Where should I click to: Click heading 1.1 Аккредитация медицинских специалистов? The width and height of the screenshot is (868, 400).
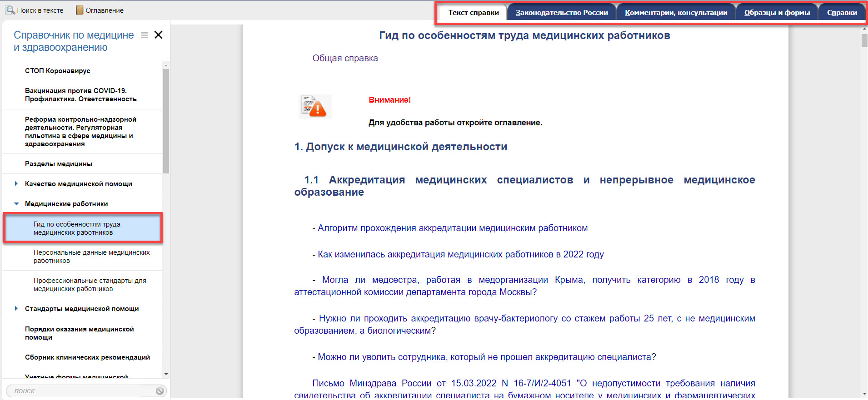click(x=524, y=186)
